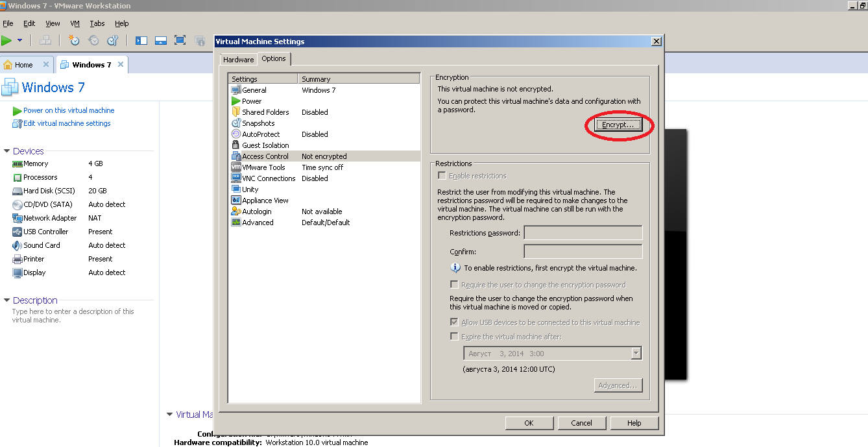868x447 pixels.
Task: Select the Memory device icon
Action: point(18,164)
